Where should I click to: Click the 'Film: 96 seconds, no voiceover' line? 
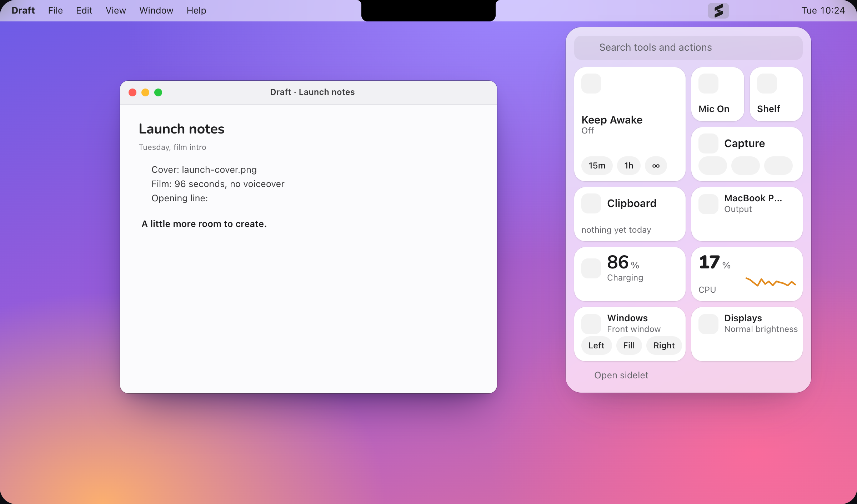coord(218,184)
